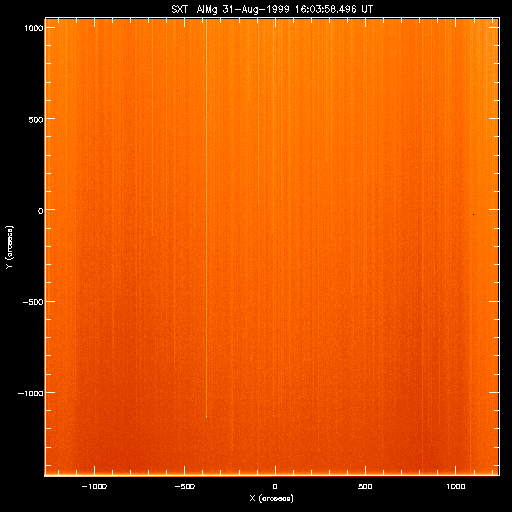The height and width of the screenshot is (512, 512).
Task: Click the SXT instrument name in title
Action: (180, 9)
